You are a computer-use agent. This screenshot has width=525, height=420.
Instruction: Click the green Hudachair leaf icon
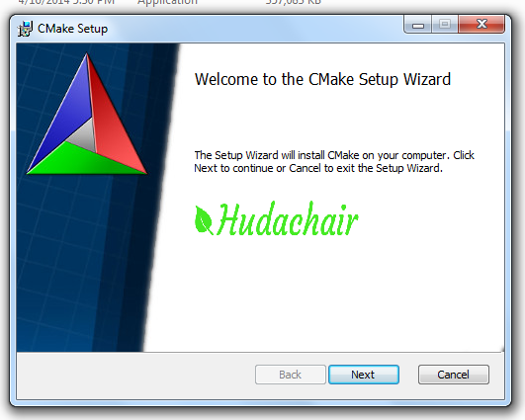(204, 219)
